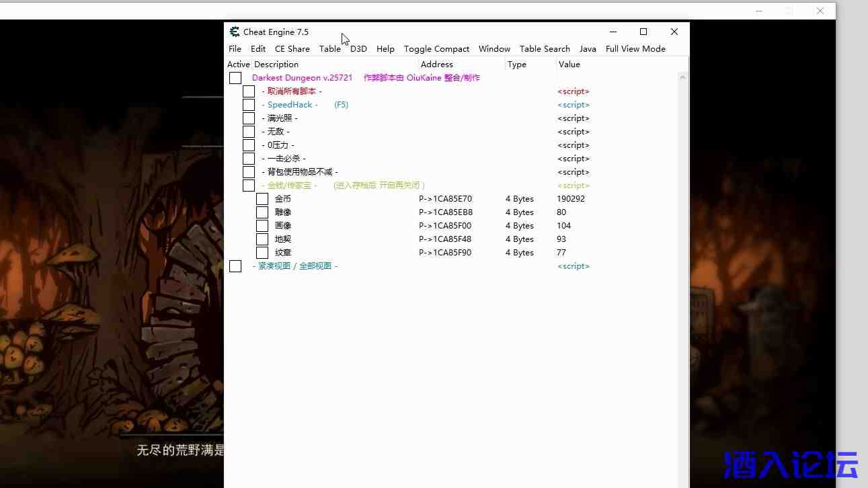Click the <script> value of 无敌 row
868x488 pixels.
tap(574, 132)
